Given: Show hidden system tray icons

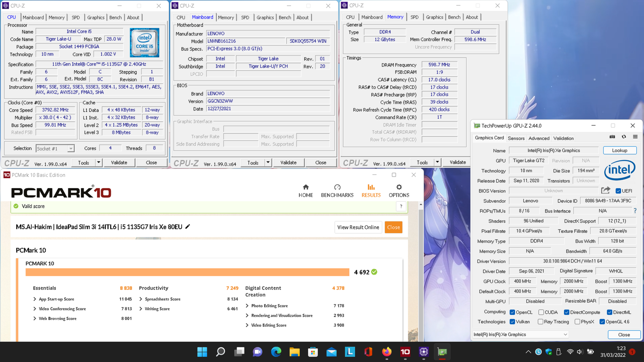Looking at the screenshot, I should pyautogui.click(x=528, y=352).
